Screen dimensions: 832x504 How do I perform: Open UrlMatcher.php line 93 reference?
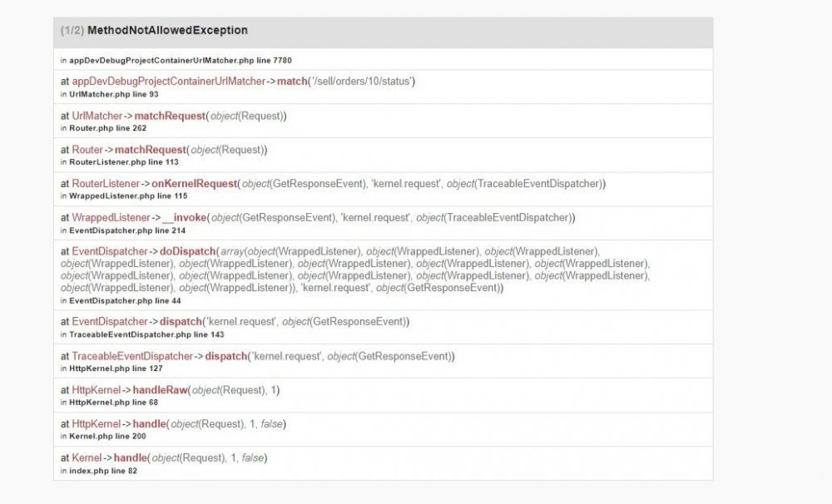point(113,95)
